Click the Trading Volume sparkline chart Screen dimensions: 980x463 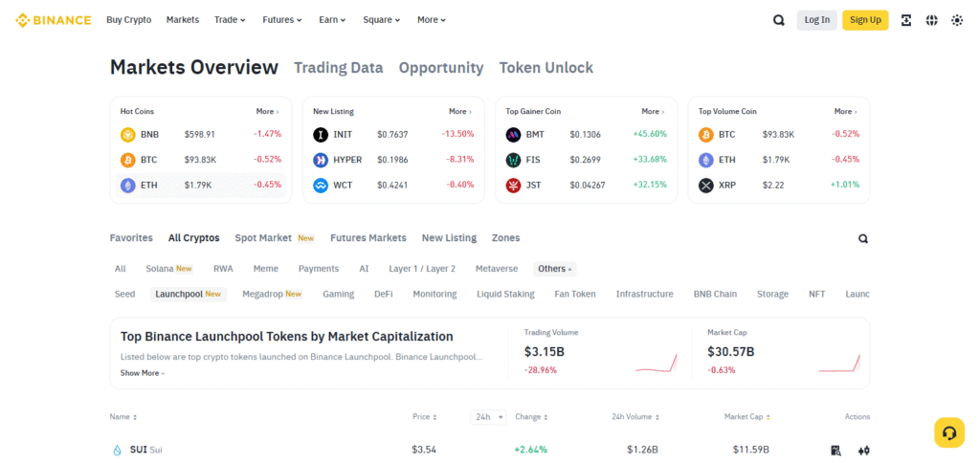click(657, 363)
